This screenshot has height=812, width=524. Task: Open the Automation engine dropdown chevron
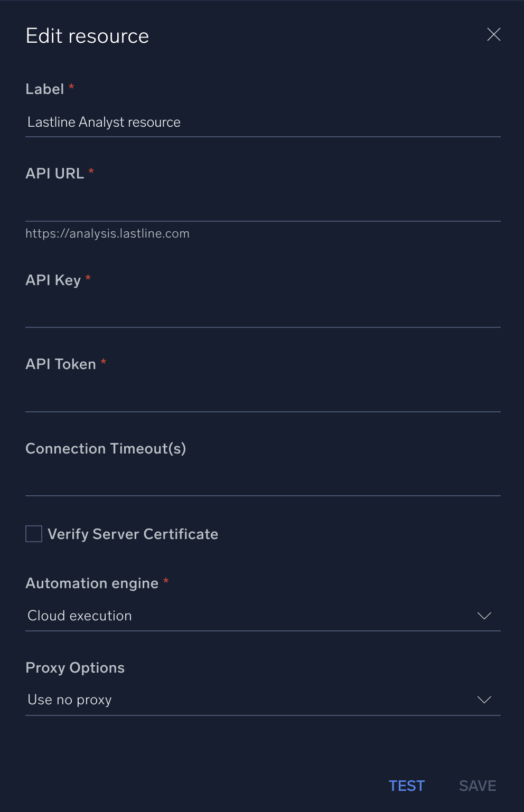click(x=484, y=616)
